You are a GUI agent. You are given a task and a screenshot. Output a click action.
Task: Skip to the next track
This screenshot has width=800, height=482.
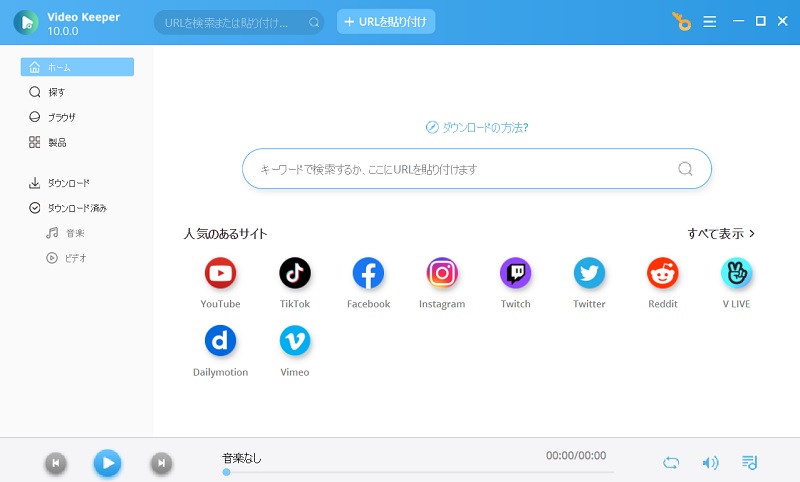pyautogui.click(x=161, y=463)
